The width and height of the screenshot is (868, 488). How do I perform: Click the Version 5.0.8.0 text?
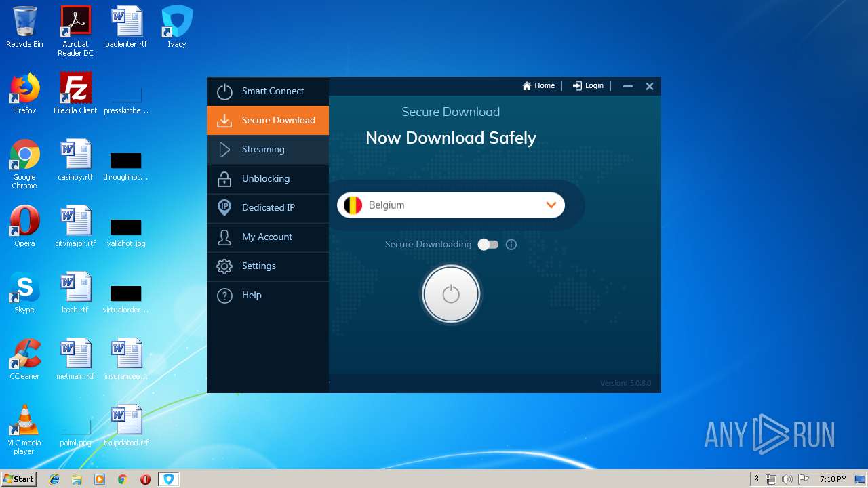point(625,384)
